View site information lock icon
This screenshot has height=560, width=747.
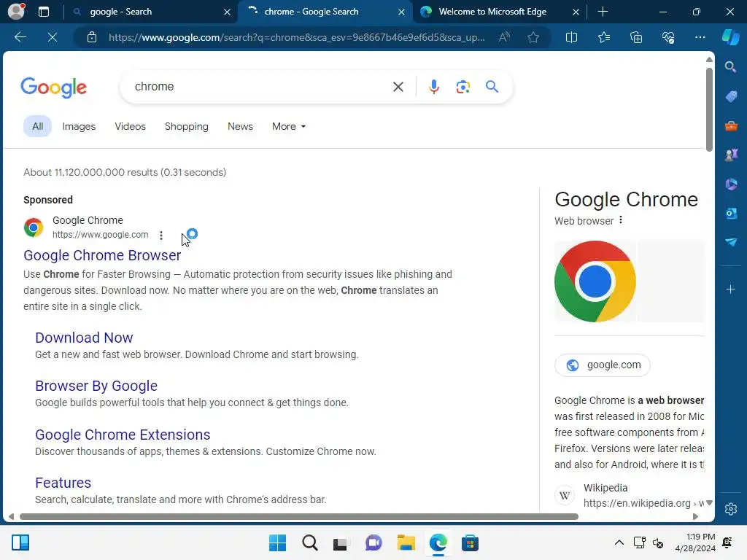[x=92, y=37]
